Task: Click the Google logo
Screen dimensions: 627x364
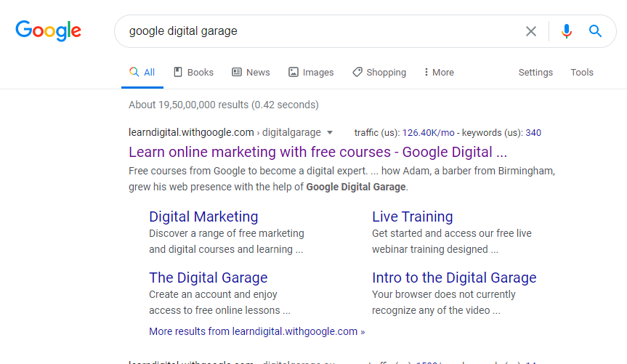Action: 49,31
